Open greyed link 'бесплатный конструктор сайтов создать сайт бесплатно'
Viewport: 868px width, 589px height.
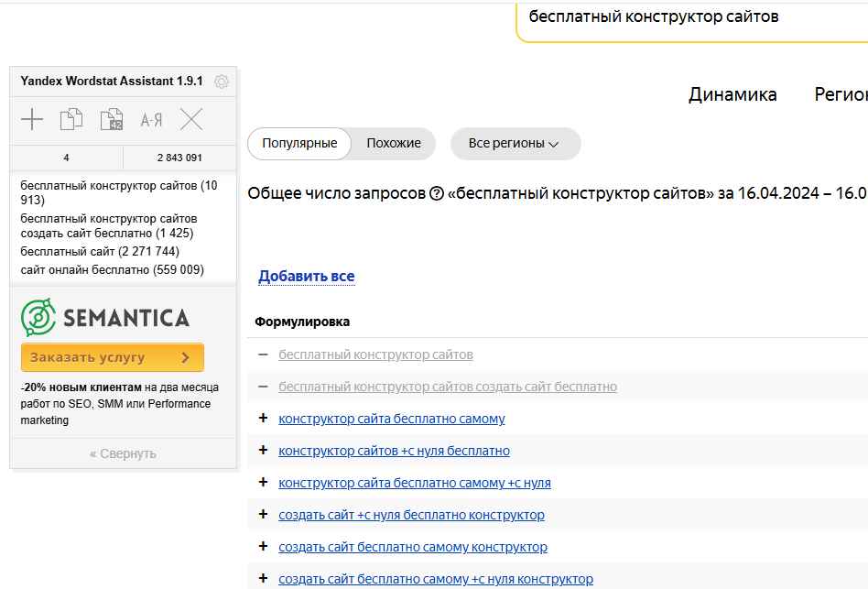click(x=448, y=387)
